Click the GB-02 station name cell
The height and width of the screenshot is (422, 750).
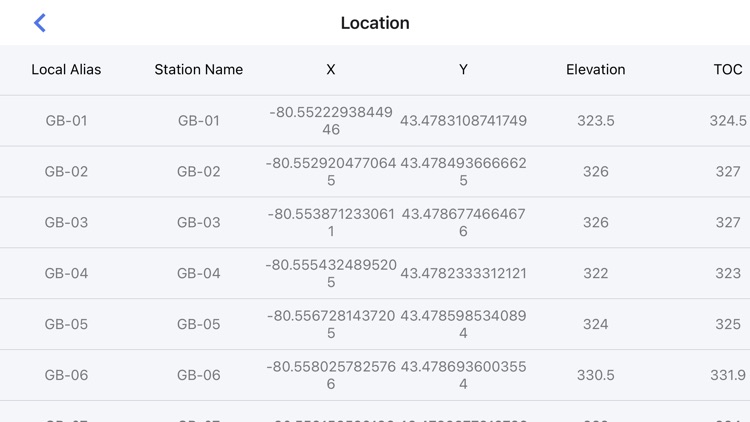click(x=198, y=172)
